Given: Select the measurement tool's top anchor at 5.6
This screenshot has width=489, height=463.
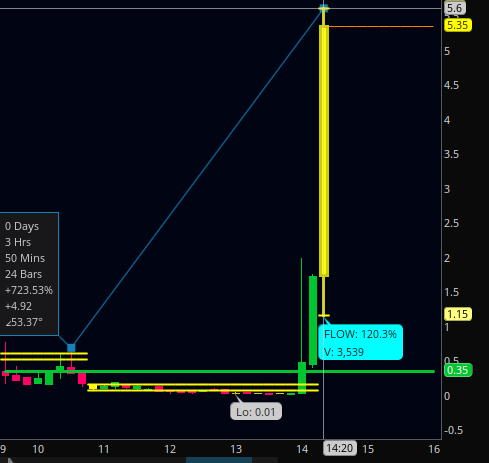Looking at the screenshot, I should (324, 8).
